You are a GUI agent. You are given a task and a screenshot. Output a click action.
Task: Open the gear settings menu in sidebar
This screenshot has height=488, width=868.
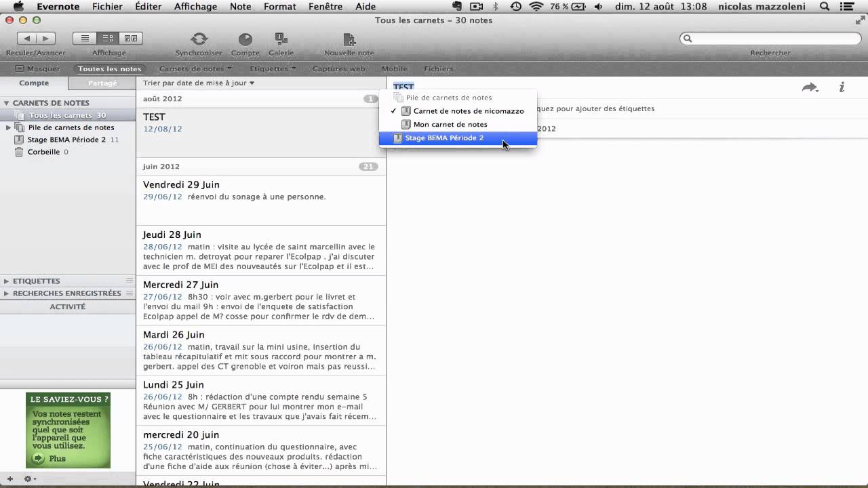[29, 479]
